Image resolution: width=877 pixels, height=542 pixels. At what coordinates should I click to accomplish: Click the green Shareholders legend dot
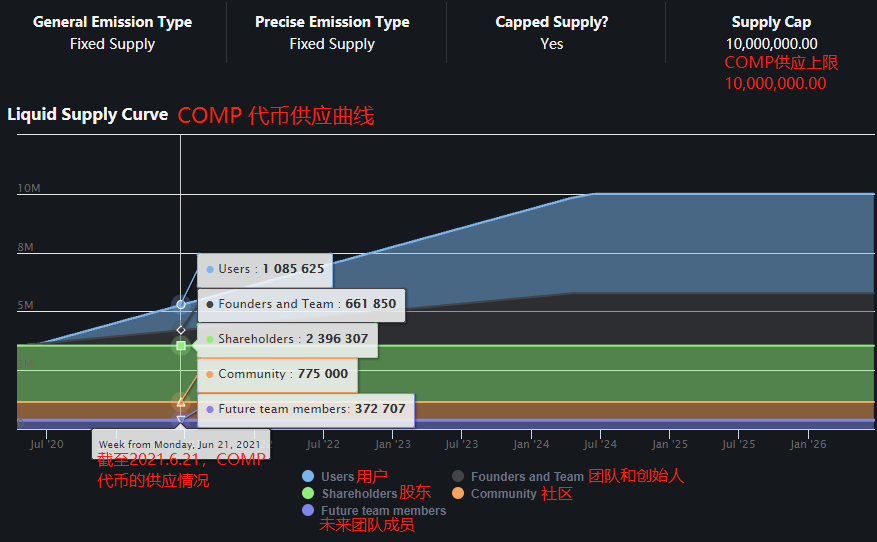click(308, 494)
